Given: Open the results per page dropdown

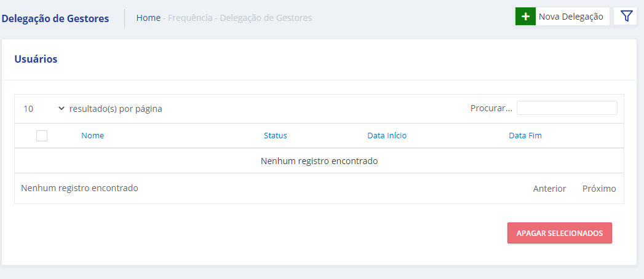Looking at the screenshot, I should [x=43, y=109].
